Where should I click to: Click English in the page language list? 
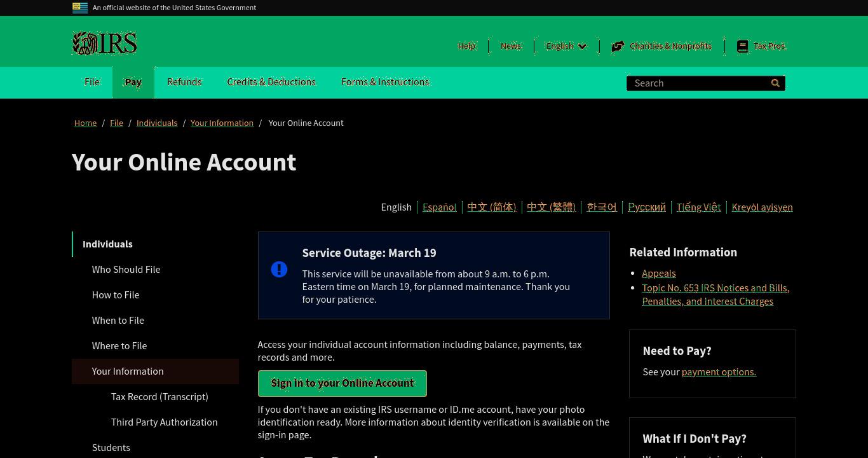click(x=397, y=207)
